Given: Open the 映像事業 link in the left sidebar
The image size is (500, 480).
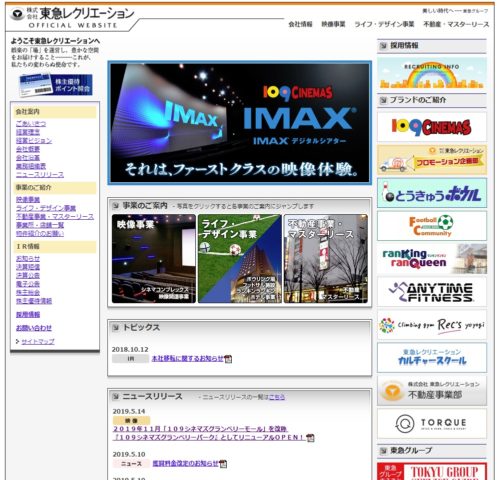Looking at the screenshot, I should coord(28,199).
